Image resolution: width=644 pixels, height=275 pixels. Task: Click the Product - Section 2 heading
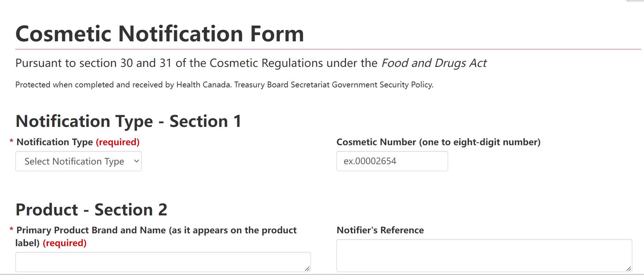[91, 210]
